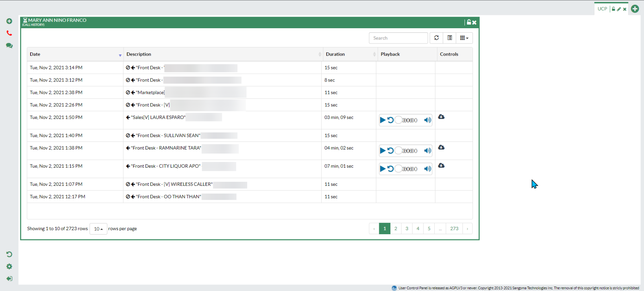Image resolution: width=644 pixels, height=291 pixels.
Task: Select page 1 in pagination
Action: click(x=385, y=229)
